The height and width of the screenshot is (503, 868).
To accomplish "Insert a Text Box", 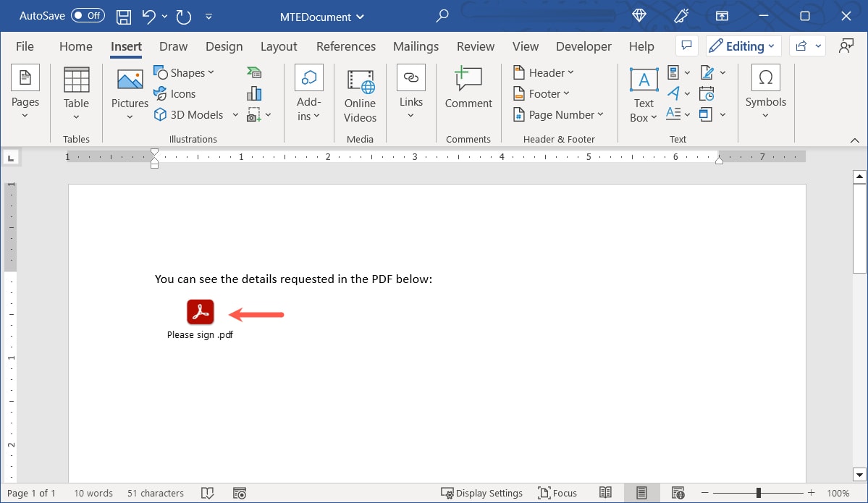I will click(643, 90).
